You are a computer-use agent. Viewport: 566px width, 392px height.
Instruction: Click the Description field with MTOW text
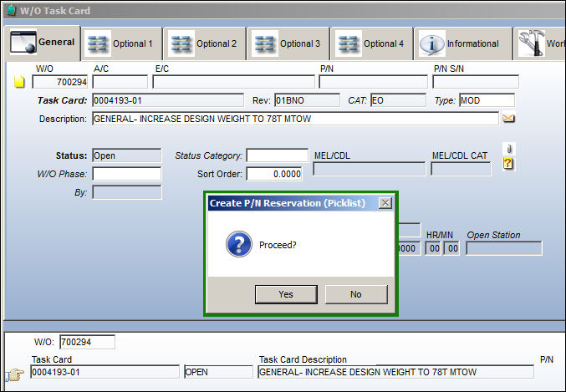[295, 119]
